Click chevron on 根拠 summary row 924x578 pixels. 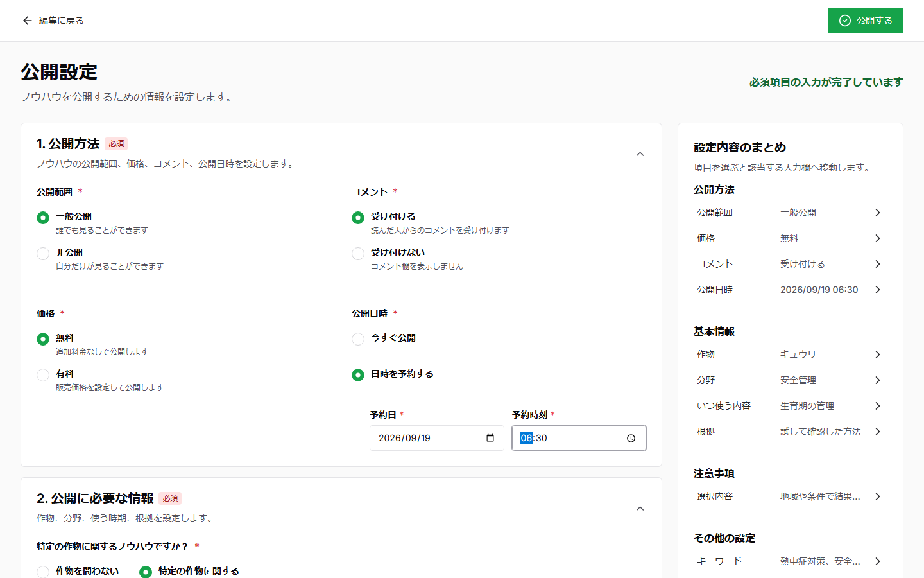[x=878, y=432]
